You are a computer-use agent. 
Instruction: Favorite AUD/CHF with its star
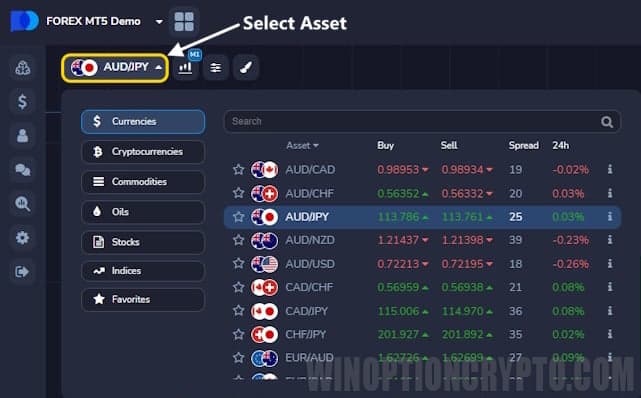click(238, 193)
